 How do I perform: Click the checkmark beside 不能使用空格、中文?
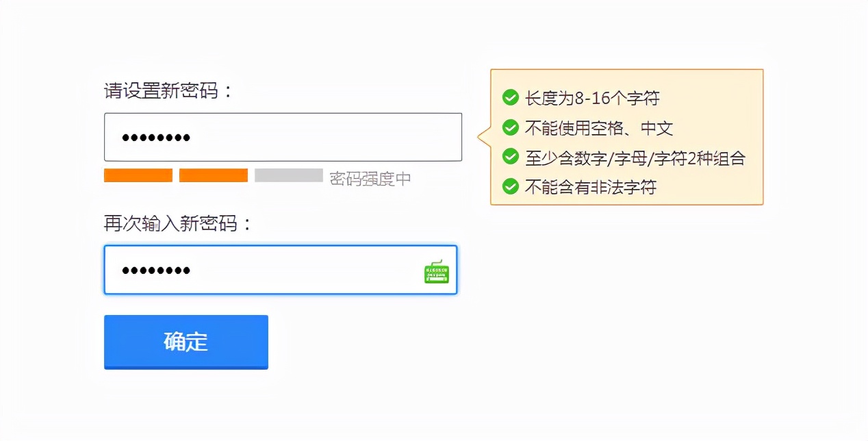coord(510,127)
